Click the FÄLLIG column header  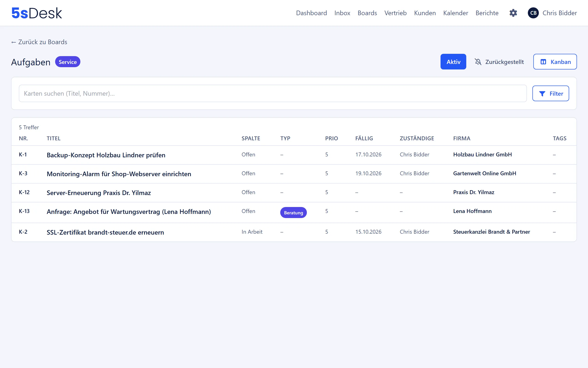pos(364,138)
